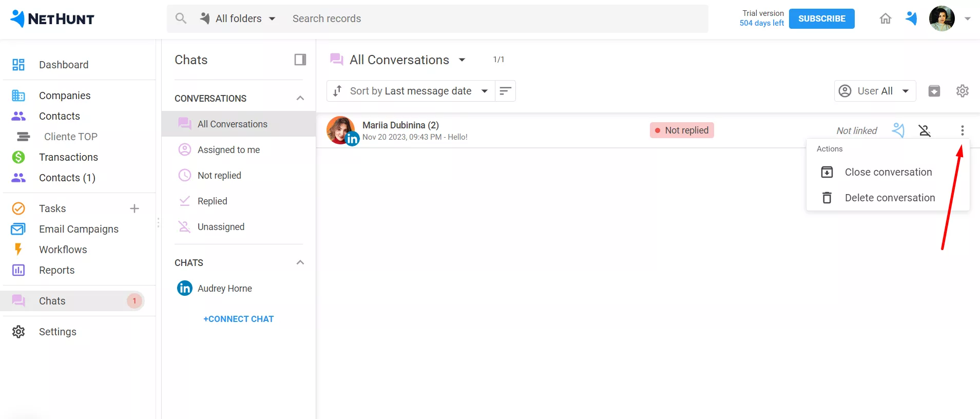This screenshot has width=980, height=419.
Task: Select Unassigned conversations filter
Action: (239, 227)
